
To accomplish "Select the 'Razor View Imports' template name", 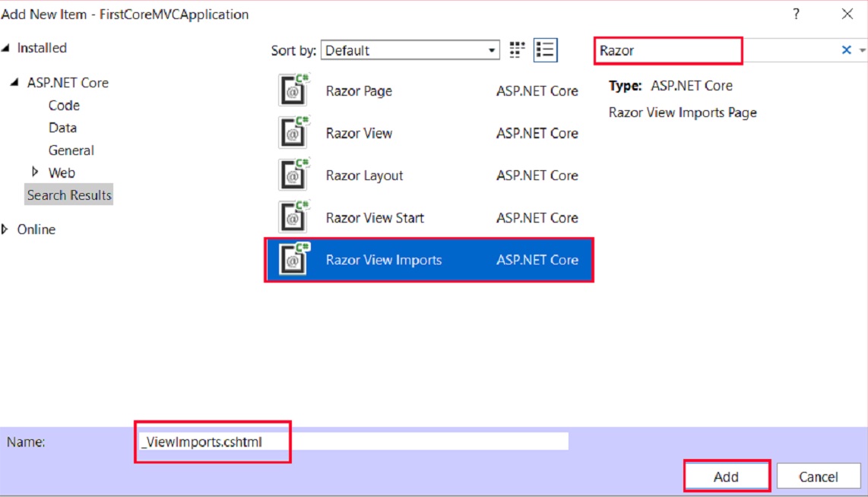I will [x=384, y=260].
